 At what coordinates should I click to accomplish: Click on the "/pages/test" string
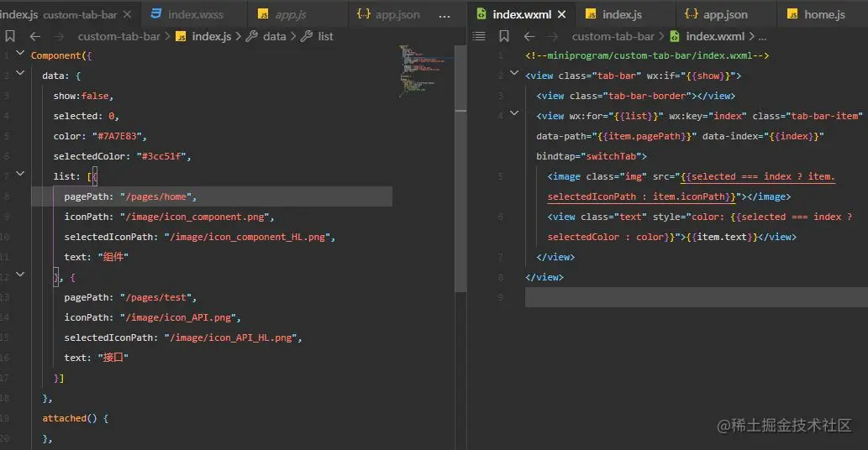tap(158, 297)
